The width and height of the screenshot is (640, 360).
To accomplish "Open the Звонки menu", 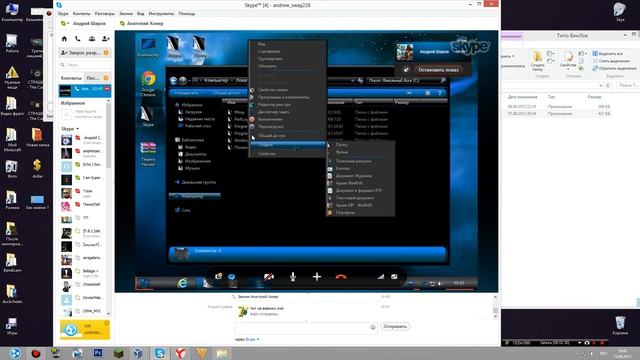I will pos(126,13).
